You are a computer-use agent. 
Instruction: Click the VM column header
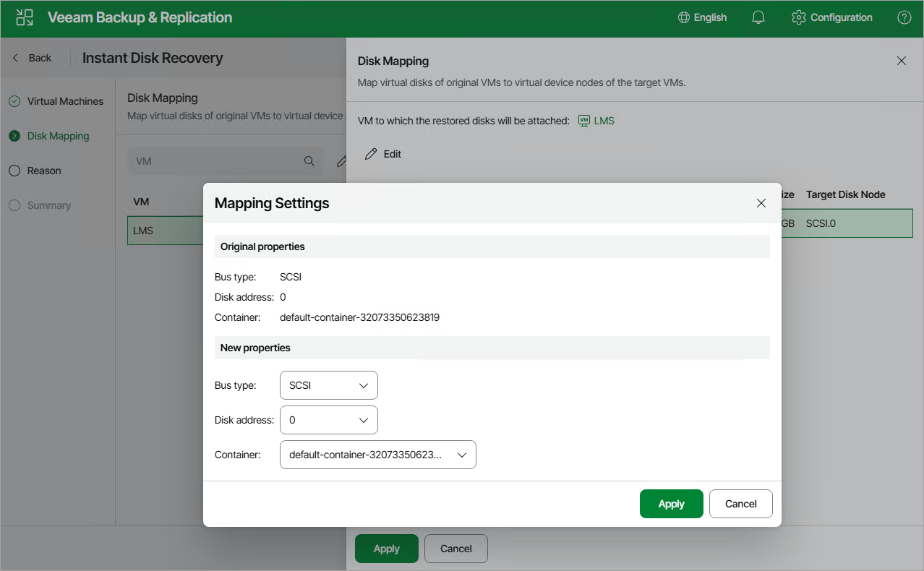(141, 202)
